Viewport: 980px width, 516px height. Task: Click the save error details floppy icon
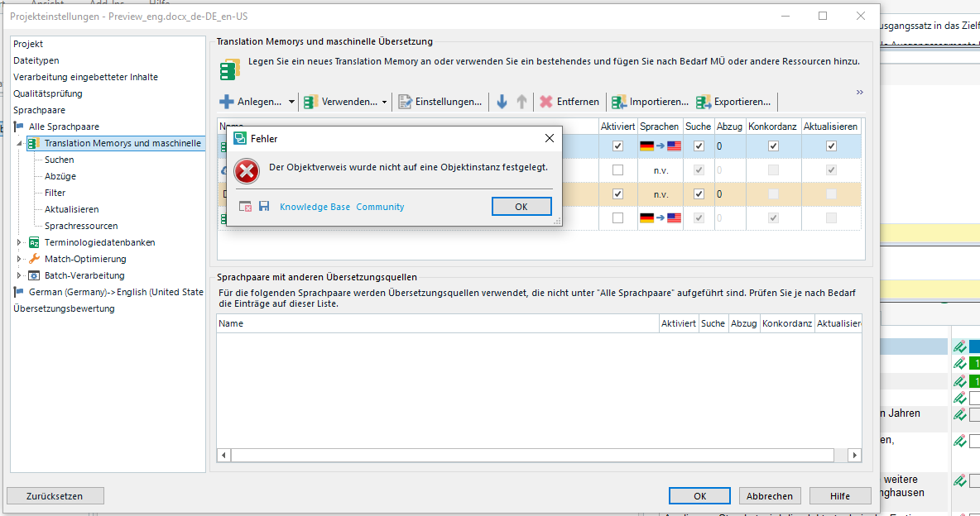[264, 206]
